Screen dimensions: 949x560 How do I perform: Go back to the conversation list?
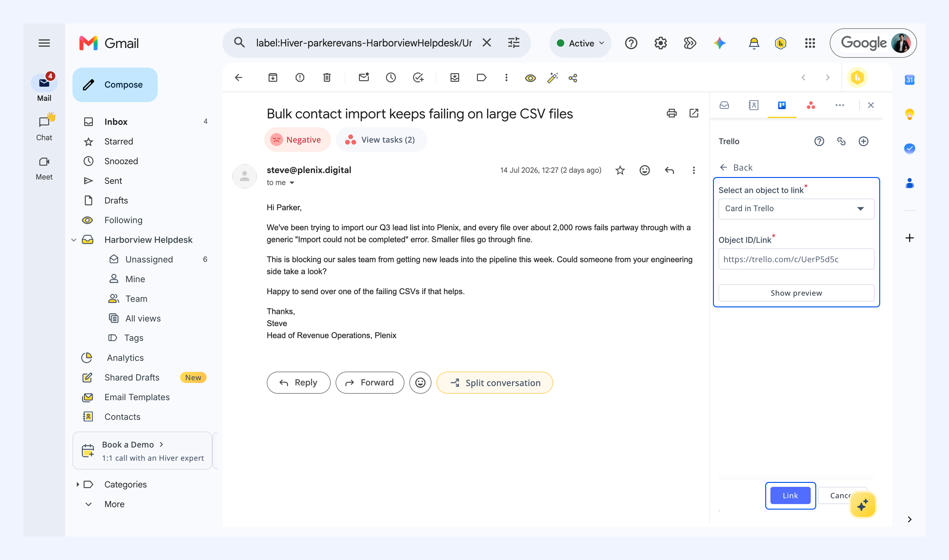[238, 78]
